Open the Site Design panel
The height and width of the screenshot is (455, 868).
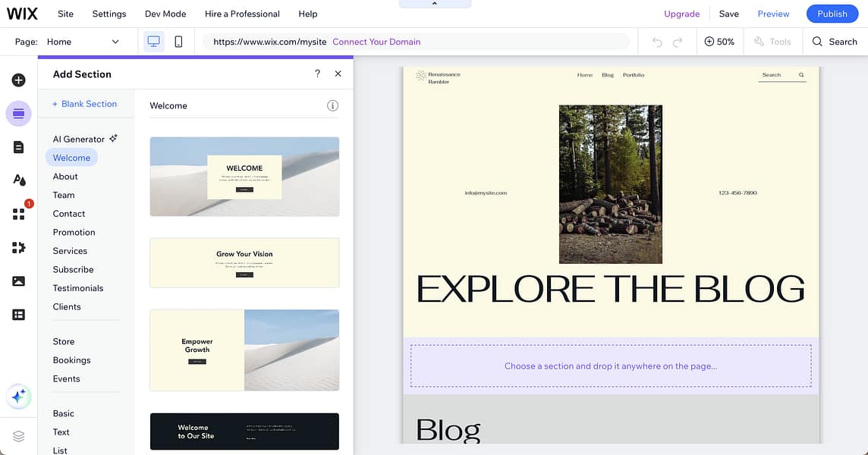pos(18,180)
